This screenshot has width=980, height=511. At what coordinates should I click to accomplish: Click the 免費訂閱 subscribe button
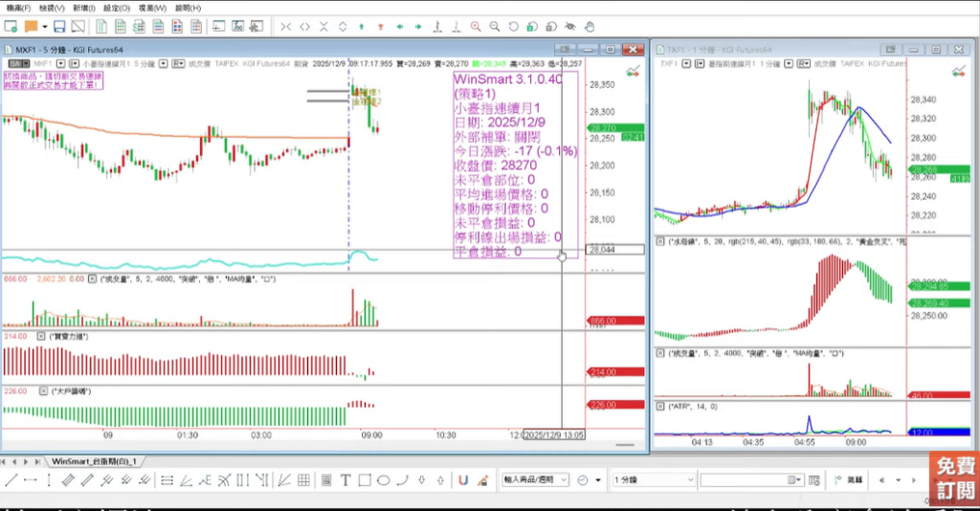pyautogui.click(x=953, y=478)
